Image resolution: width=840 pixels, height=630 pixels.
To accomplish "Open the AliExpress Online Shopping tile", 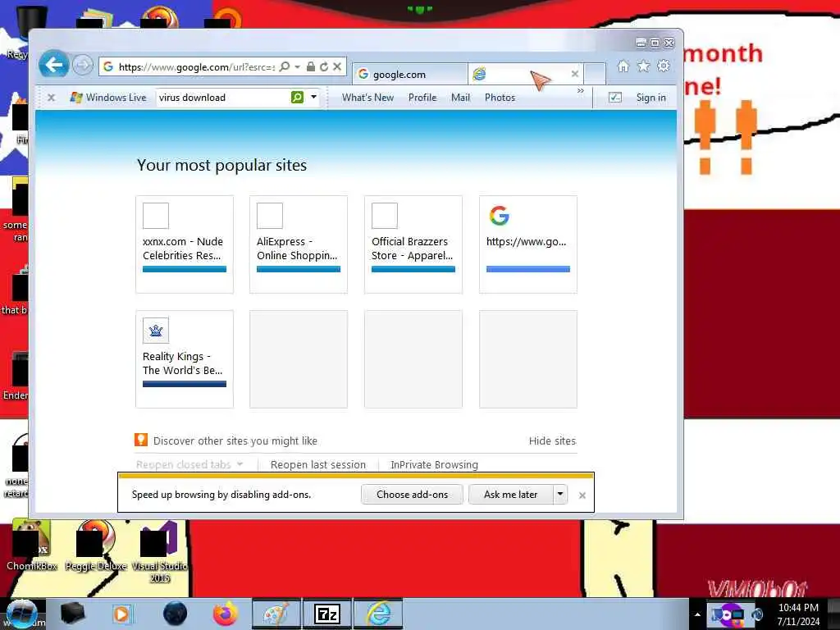I will 299,244.
